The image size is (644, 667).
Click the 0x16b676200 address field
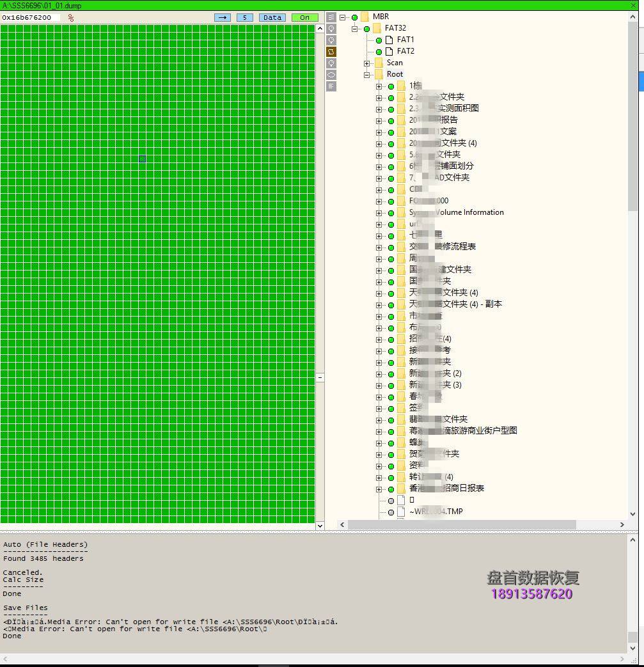coord(30,17)
